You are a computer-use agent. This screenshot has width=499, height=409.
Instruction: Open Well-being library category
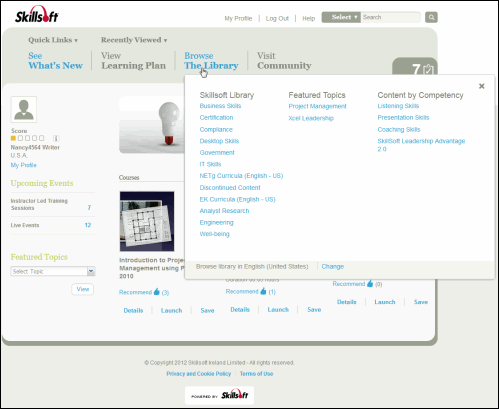pyautogui.click(x=214, y=234)
